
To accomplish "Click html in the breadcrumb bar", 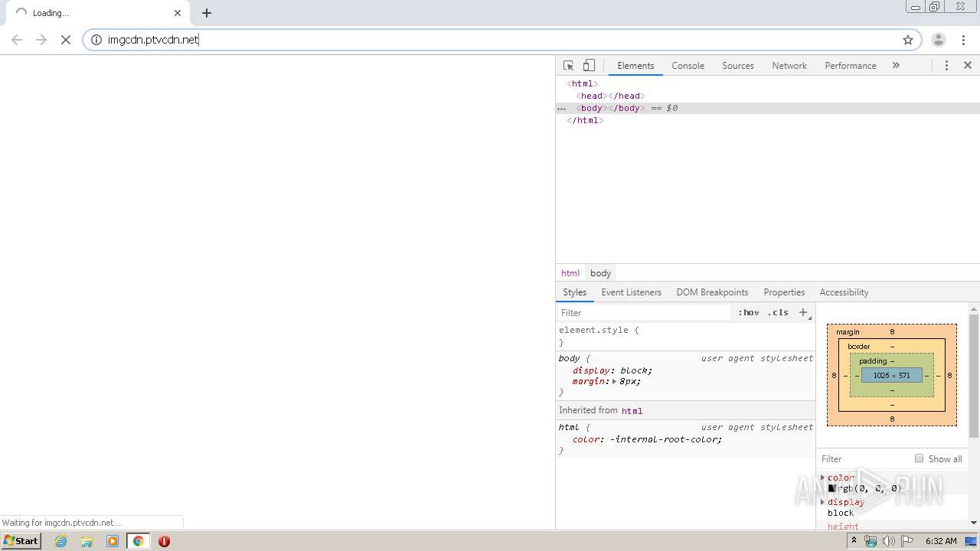I will tap(570, 273).
